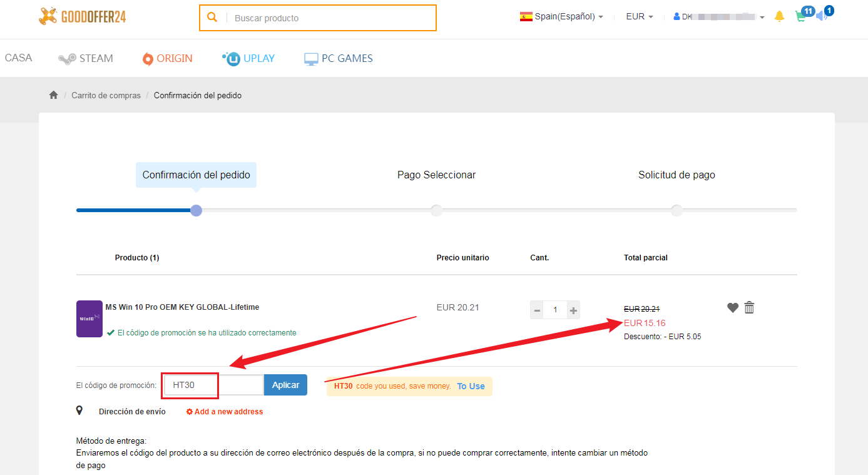Go to the CASA menu item
The width and height of the screenshot is (868, 475).
tap(18, 58)
